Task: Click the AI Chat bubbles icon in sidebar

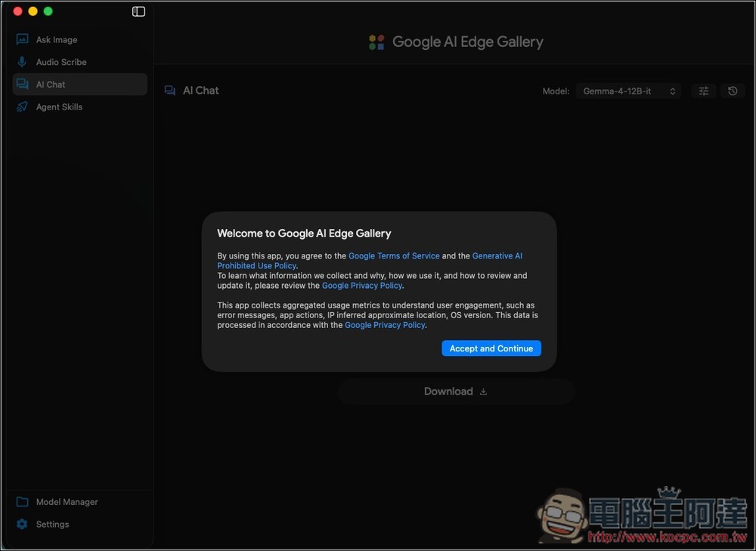Action: pyautogui.click(x=22, y=85)
